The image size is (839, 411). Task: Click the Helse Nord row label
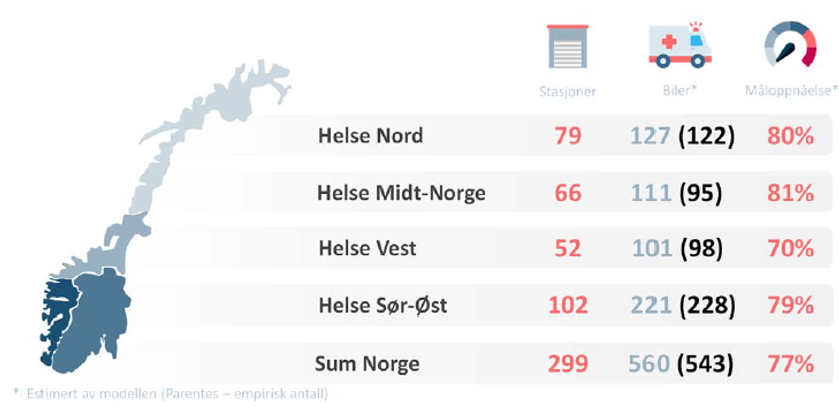coord(370,136)
